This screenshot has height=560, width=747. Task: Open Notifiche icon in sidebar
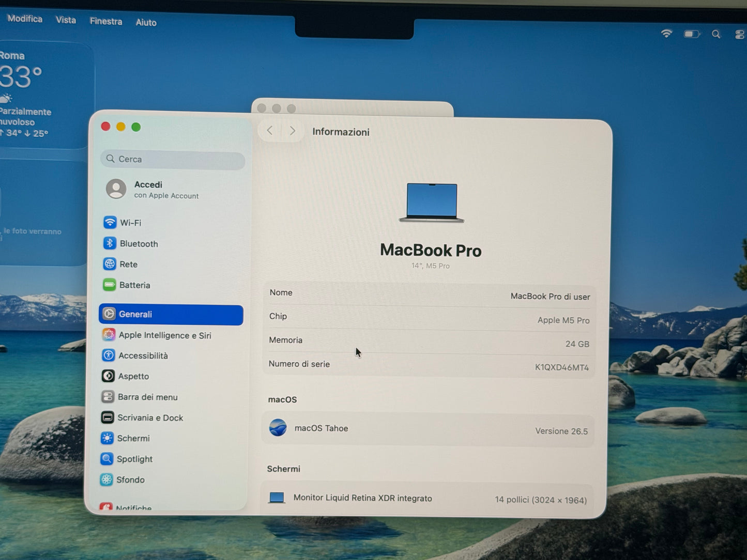pyautogui.click(x=106, y=507)
